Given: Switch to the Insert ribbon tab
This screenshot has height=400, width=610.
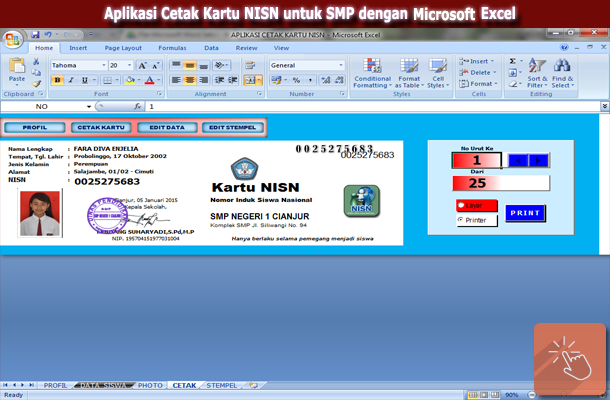Looking at the screenshot, I should point(78,48).
